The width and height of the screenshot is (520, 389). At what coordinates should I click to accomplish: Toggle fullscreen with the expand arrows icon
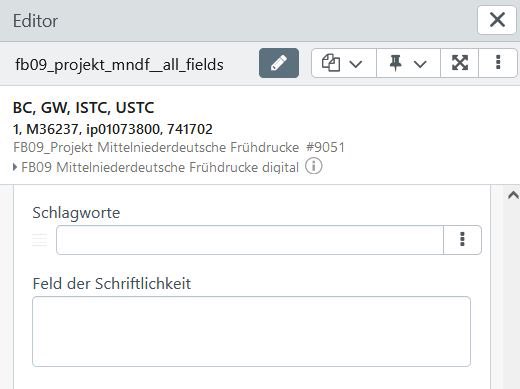tap(460, 63)
